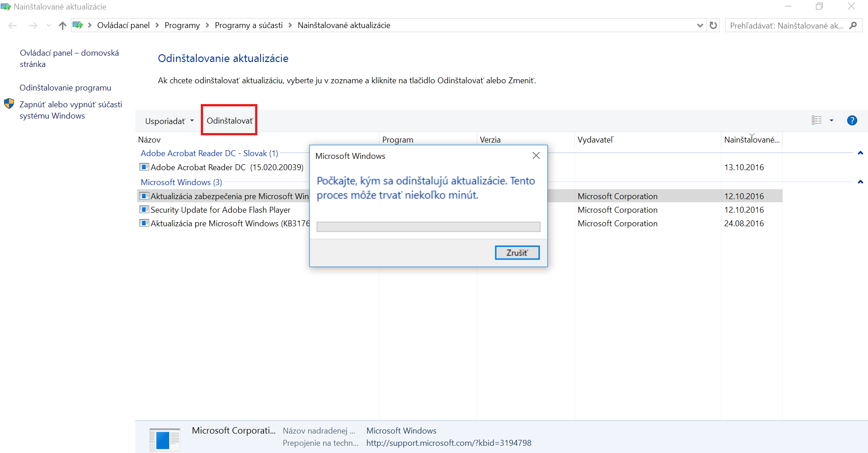Click the address bar Control Panel icon
This screenshot has width=868, height=453.
click(x=78, y=25)
